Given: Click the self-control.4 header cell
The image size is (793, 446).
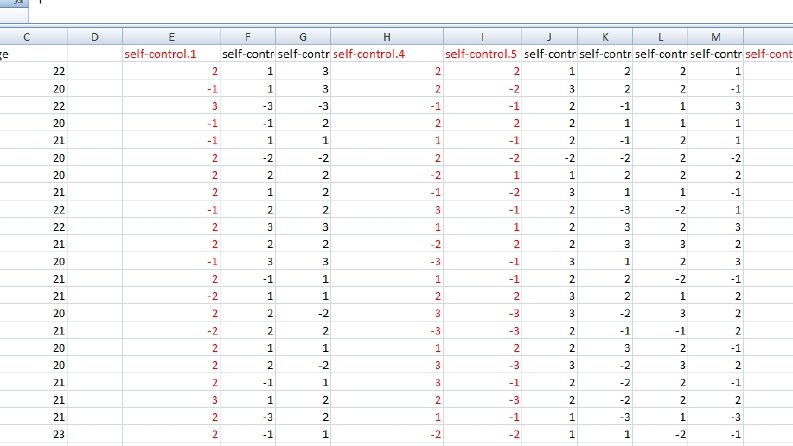Looking at the screenshot, I should pos(387,54).
